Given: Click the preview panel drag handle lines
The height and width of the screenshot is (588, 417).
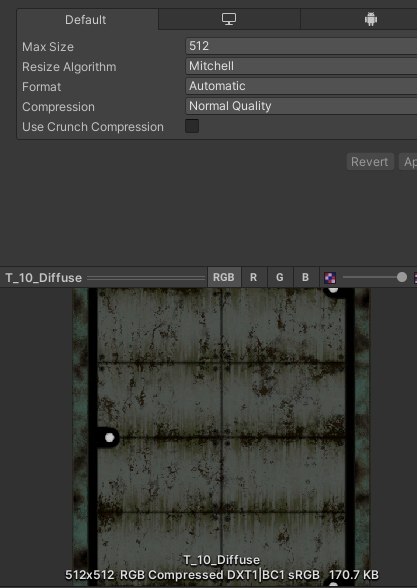Looking at the screenshot, I should click(x=146, y=278).
